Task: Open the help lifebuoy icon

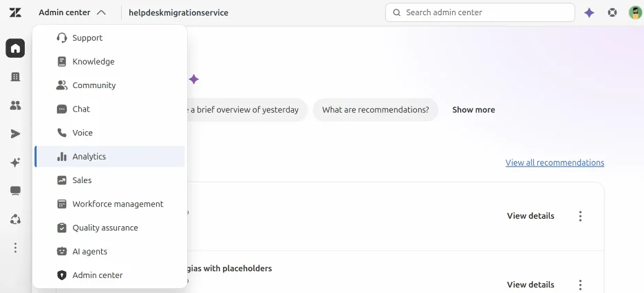Action: tap(612, 12)
